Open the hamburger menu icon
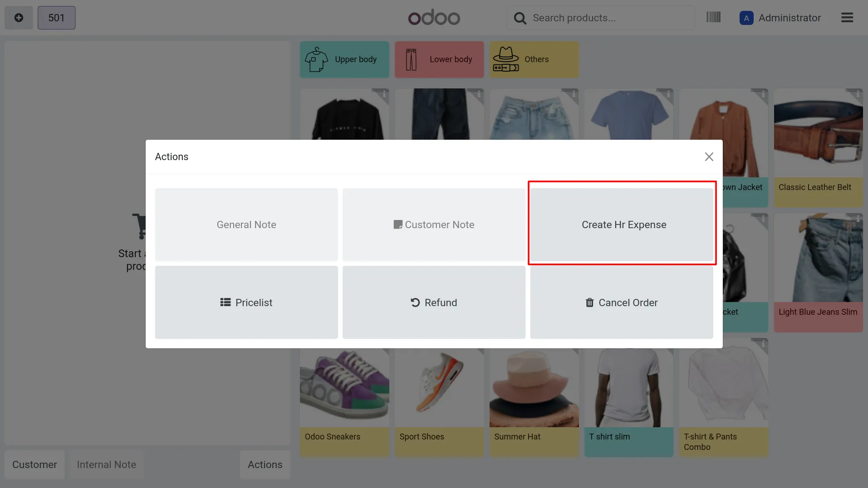 847,18
